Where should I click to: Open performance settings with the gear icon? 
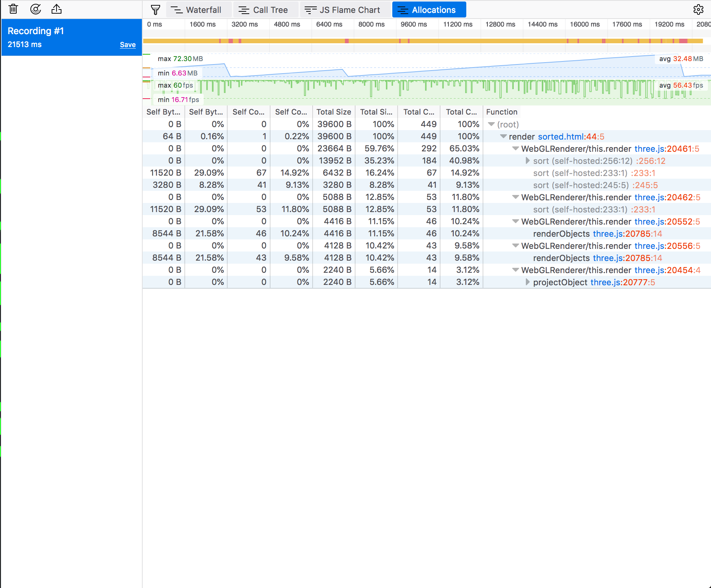[698, 9]
